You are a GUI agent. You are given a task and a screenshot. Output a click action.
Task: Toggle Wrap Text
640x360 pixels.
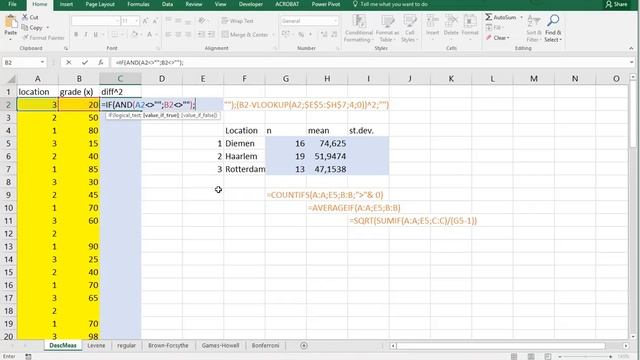237,21
